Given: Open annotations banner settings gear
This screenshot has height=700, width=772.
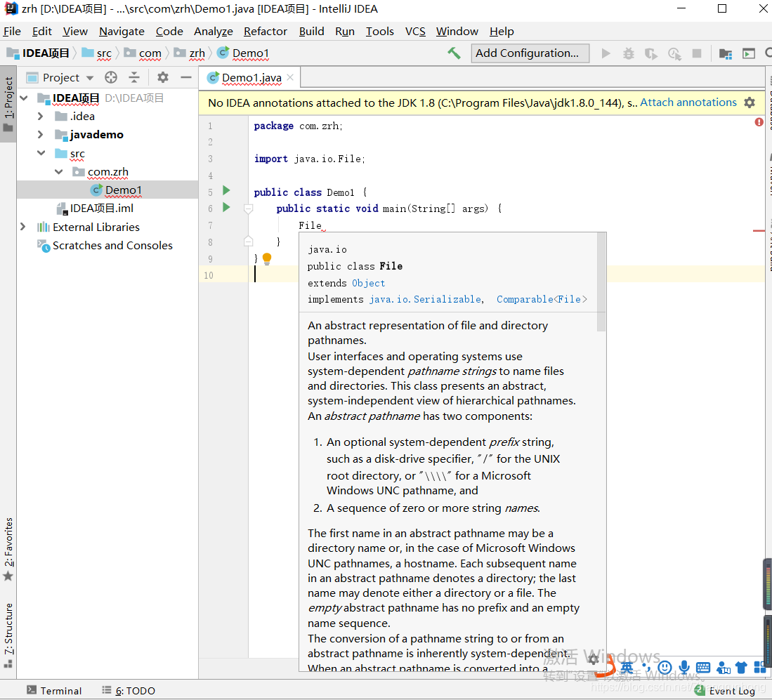Looking at the screenshot, I should point(750,103).
